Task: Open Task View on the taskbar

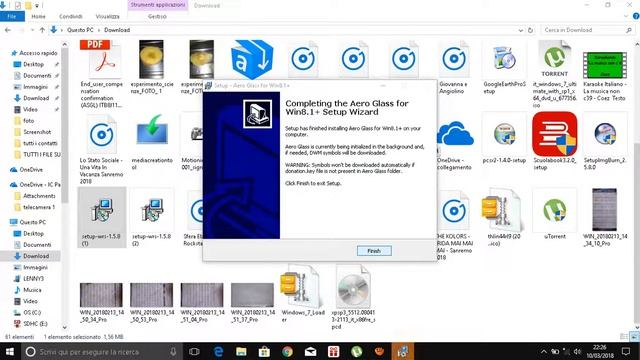Action: coord(194,351)
